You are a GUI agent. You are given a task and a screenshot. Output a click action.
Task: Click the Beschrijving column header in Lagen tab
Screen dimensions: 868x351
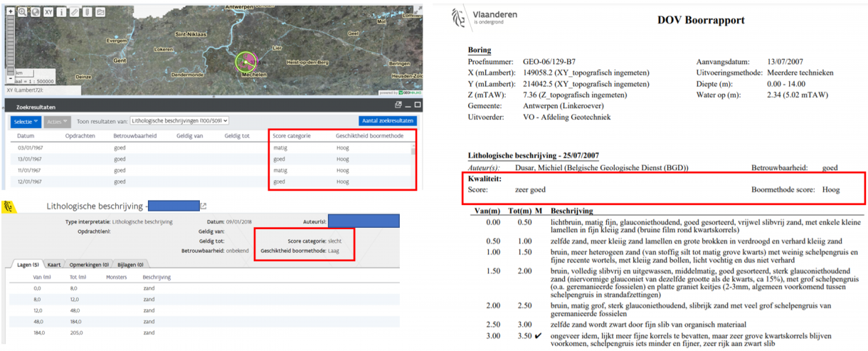[157, 276]
